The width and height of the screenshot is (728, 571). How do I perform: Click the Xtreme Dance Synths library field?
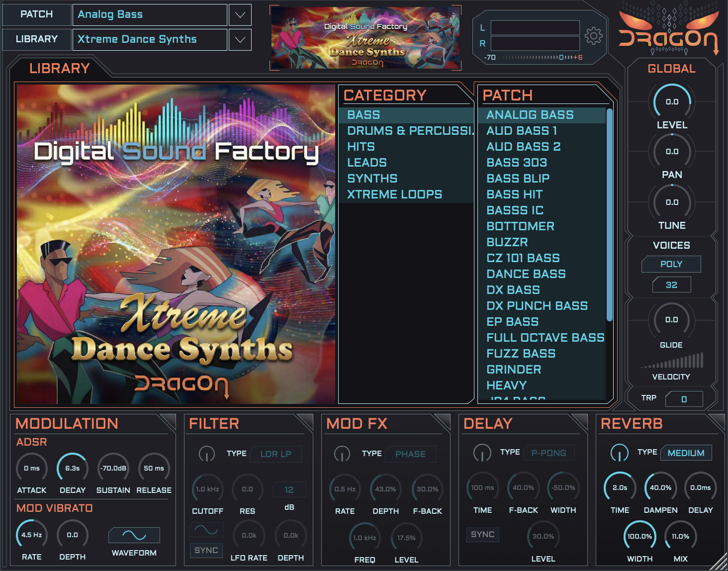tap(150, 39)
